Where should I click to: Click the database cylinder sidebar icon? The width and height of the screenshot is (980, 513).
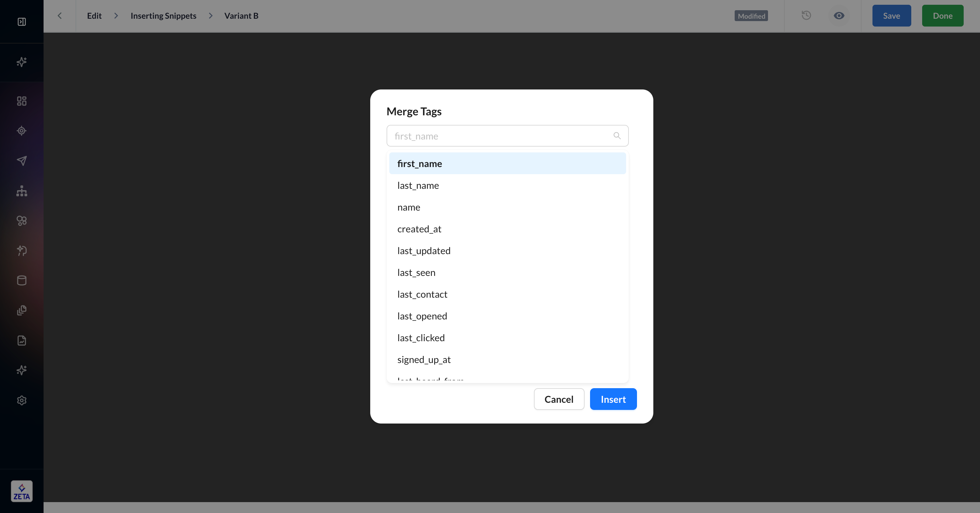[x=22, y=280]
